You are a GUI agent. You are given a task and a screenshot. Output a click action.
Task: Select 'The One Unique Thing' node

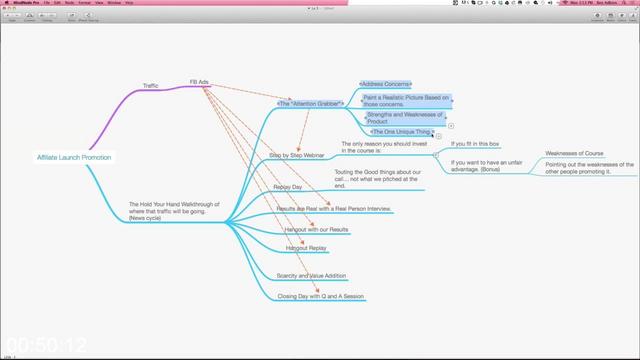click(402, 132)
